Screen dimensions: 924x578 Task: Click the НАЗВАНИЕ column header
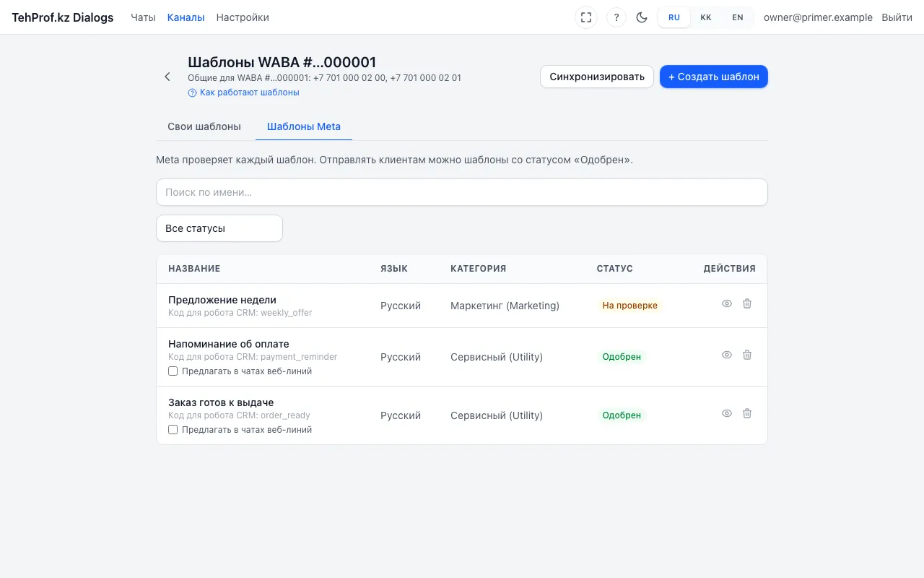pyautogui.click(x=194, y=269)
